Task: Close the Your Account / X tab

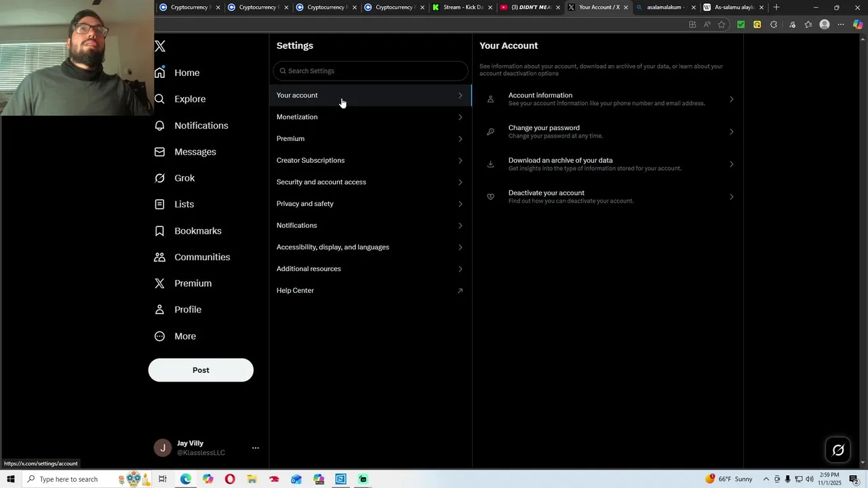Action: coord(625,7)
